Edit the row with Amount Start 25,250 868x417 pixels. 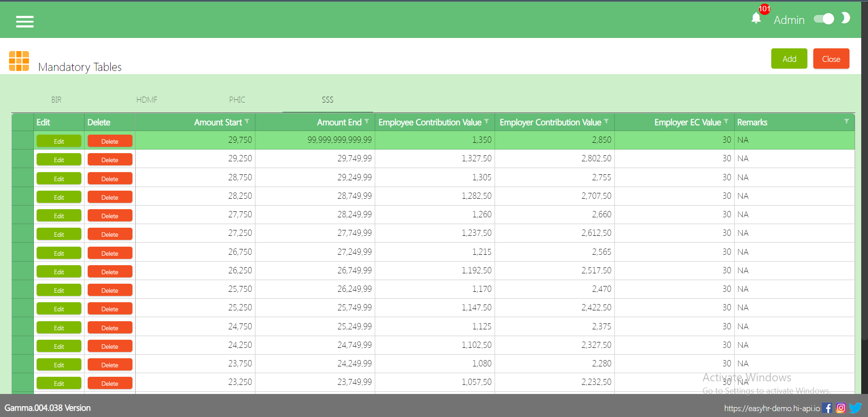(x=59, y=309)
